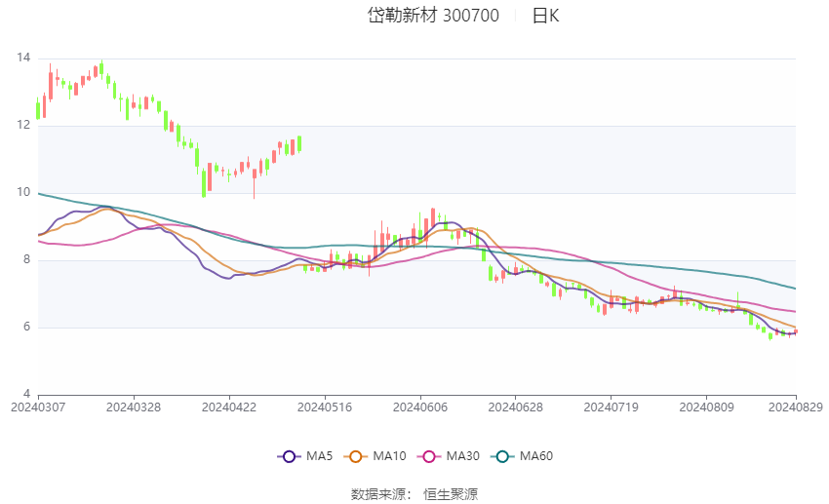The image size is (829, 504).
Task: Toggle the MA30 legend series
Action: click(x=449, y=456)
